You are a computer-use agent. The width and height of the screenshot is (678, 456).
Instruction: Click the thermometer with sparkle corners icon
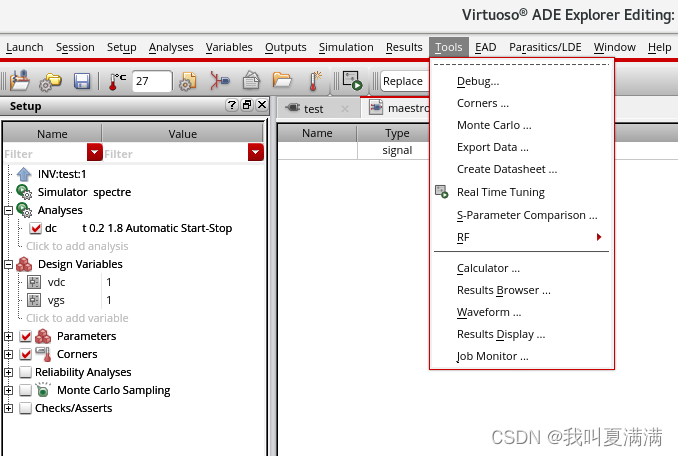tap(315, 81)
